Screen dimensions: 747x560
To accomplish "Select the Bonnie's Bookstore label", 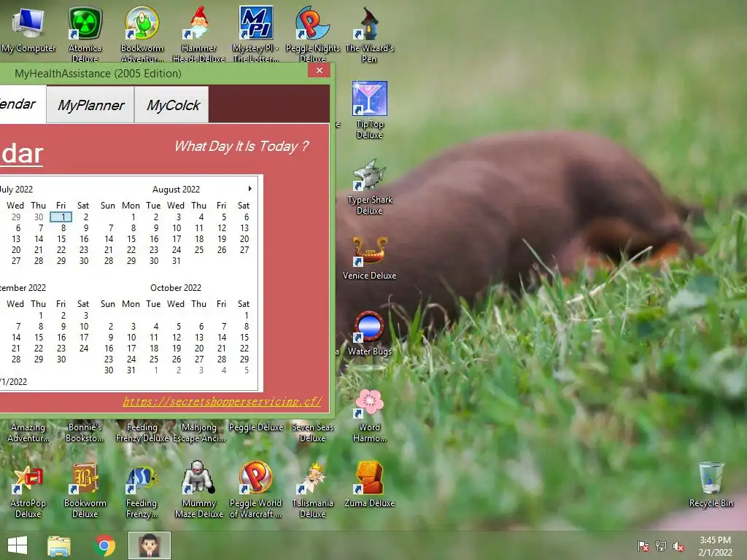I will coord(85,432).
